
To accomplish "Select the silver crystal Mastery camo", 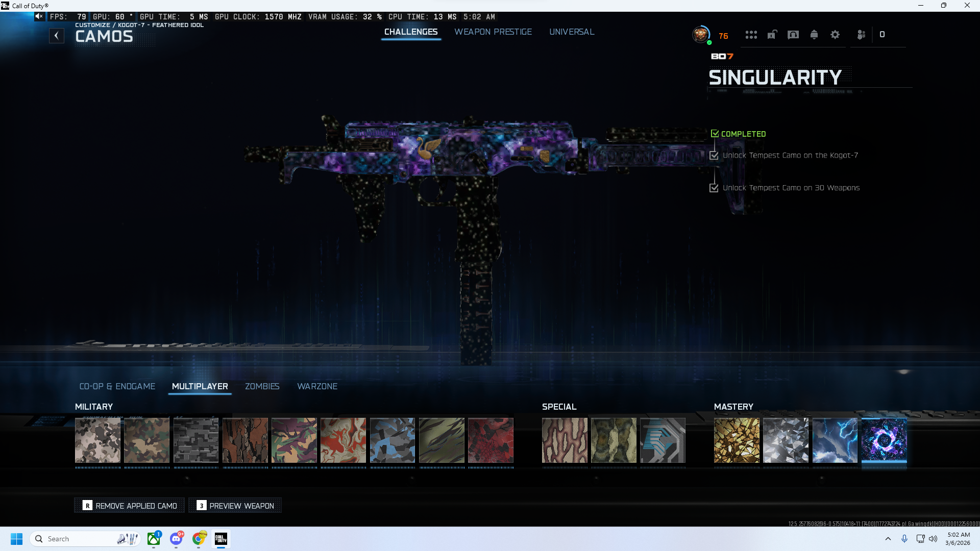I will (786, 440).
